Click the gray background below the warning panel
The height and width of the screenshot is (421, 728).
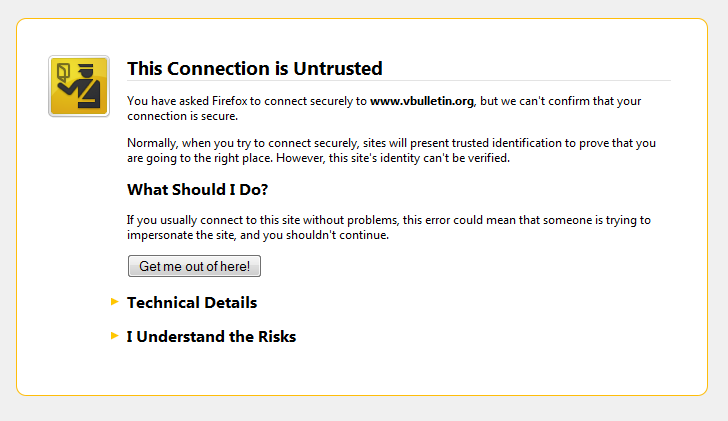click(x=364, y=409)
